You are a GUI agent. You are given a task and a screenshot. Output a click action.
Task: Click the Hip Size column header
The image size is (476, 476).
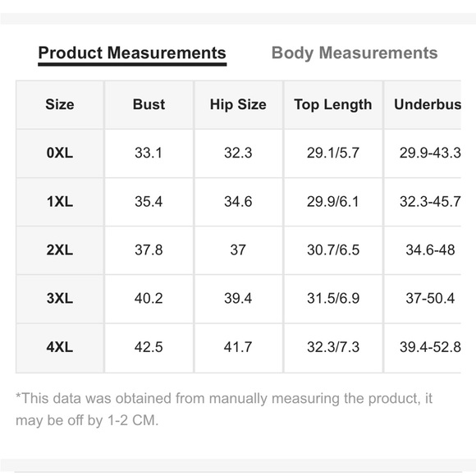[238, 105]
